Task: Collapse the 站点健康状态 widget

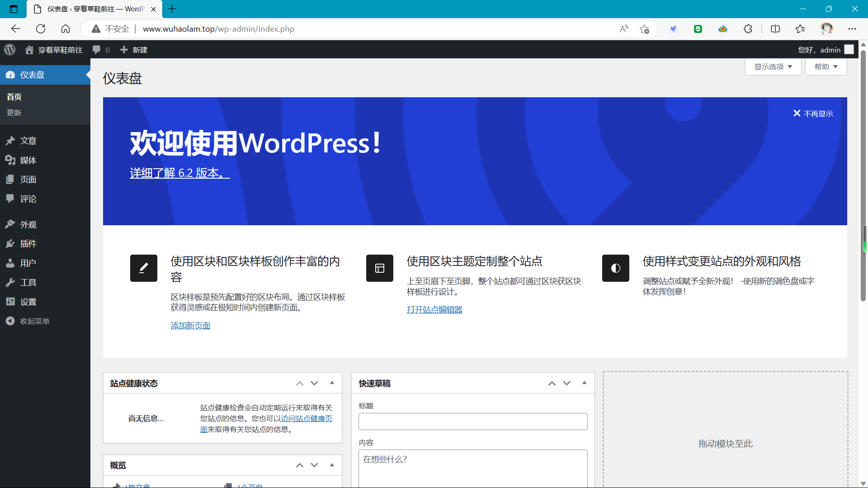Action: coord(332,383)
